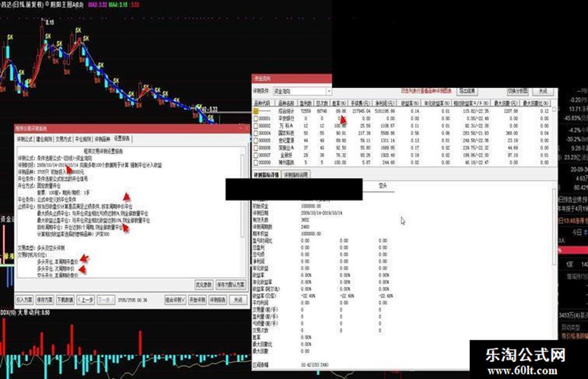Start the test with 开始评测
The image size is (588, 379).
197,300
